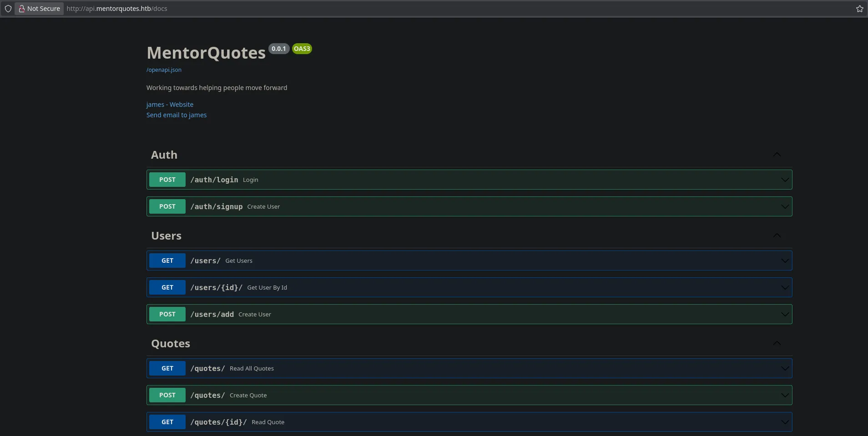Click the GET badge for /users/{id}/
The height and width of the screenshot is (436, 868).
pos(167,287)
